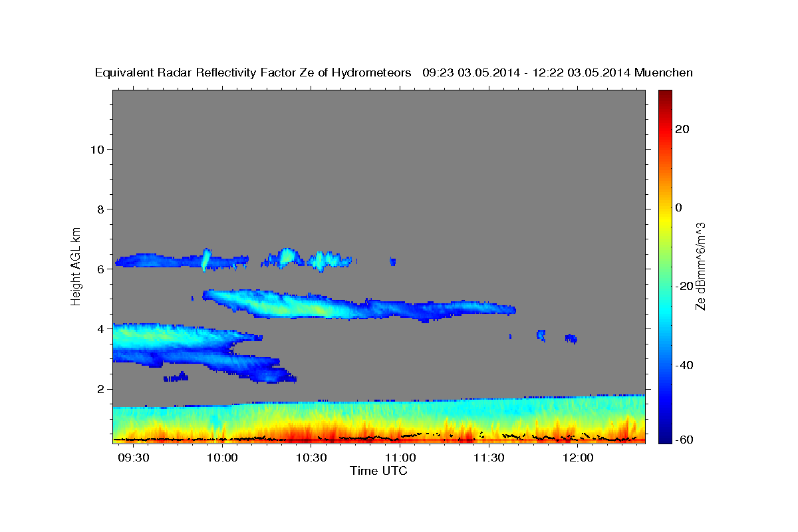This screenshot has width=798, height=532.
Task: Click the 09:30 time tick label
Action: [134, 459]
